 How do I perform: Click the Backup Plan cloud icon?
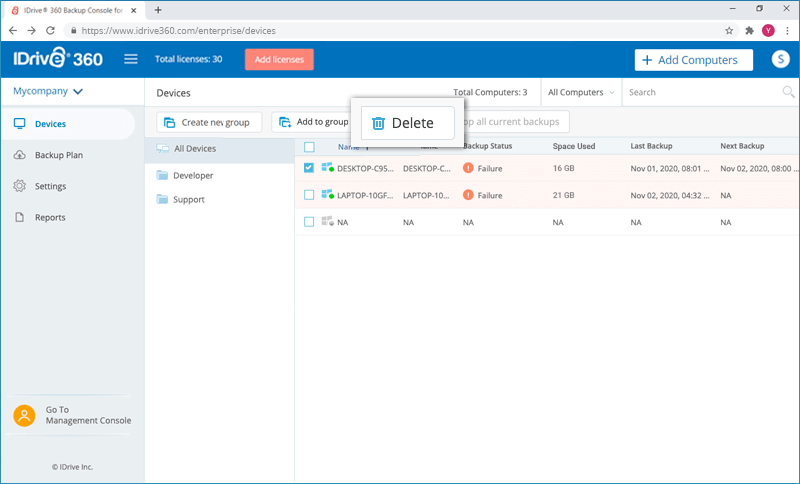point(19,155)
